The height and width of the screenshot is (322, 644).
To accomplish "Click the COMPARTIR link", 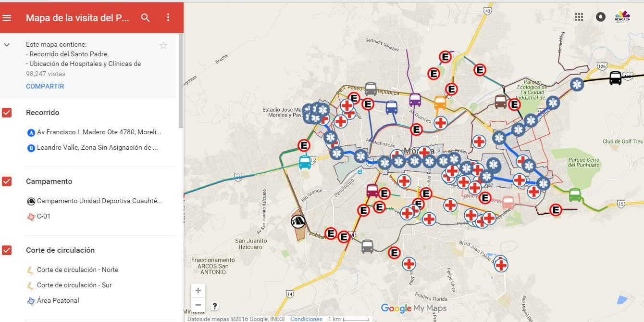I will [x=45, y=86].
